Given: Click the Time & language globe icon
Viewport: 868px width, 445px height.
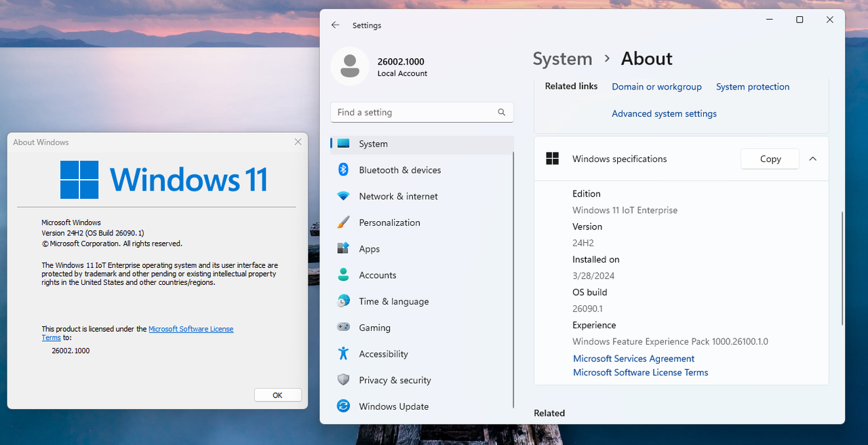Looking at the screenshot, I should pos(343,301).
